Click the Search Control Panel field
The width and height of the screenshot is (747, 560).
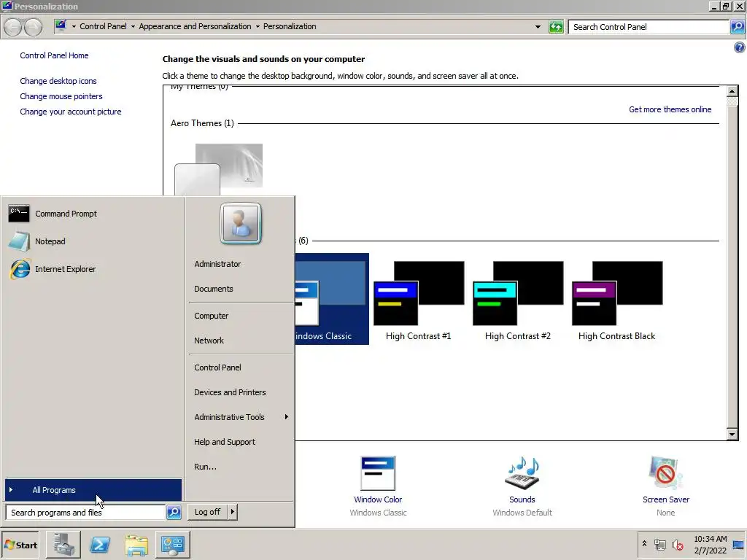pyautogui.click(x=649, y=27)
